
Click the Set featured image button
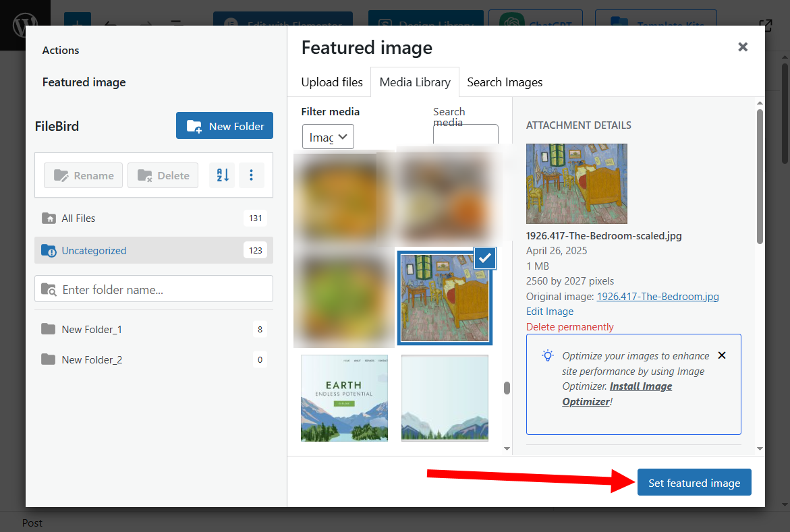click(694, 482)
